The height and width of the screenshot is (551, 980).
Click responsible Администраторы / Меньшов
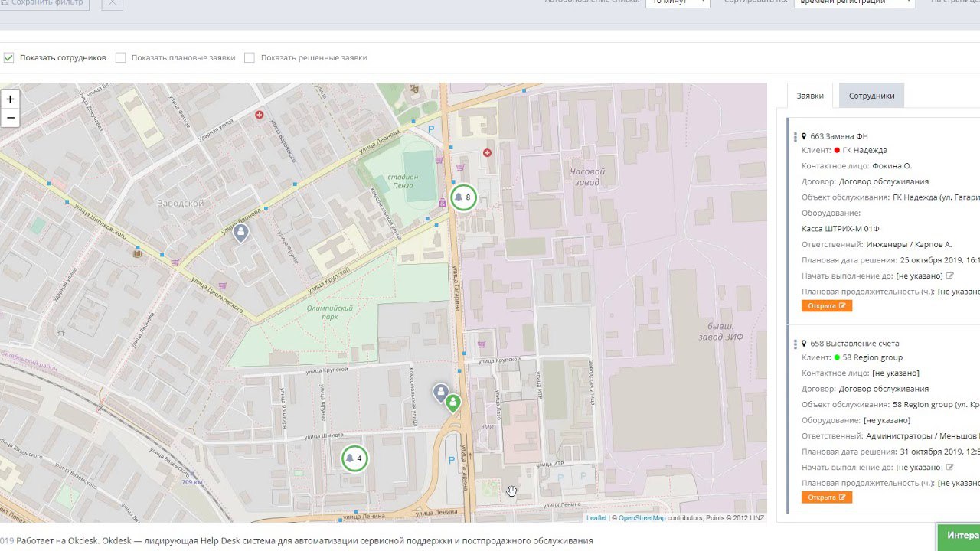point(923,436)
